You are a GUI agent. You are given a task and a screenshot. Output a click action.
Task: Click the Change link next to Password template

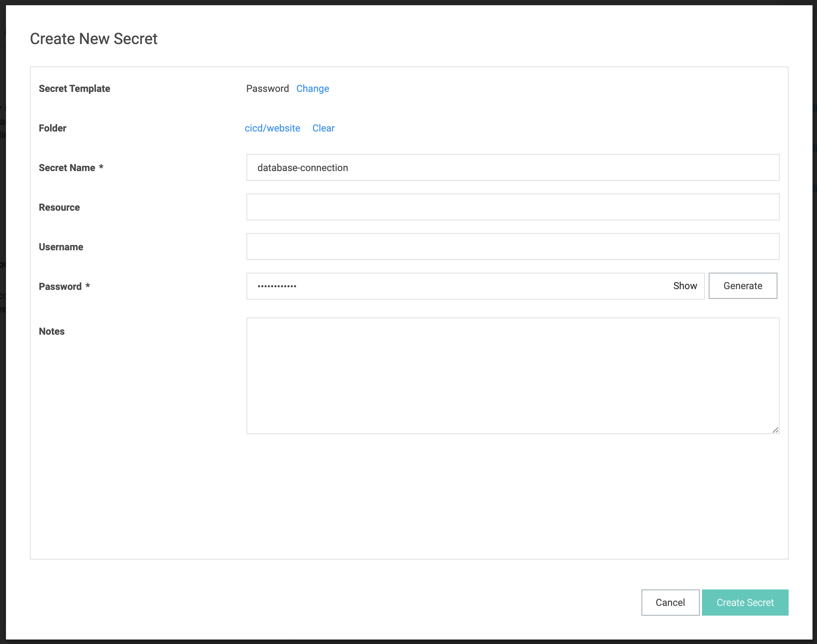(313, 89)
